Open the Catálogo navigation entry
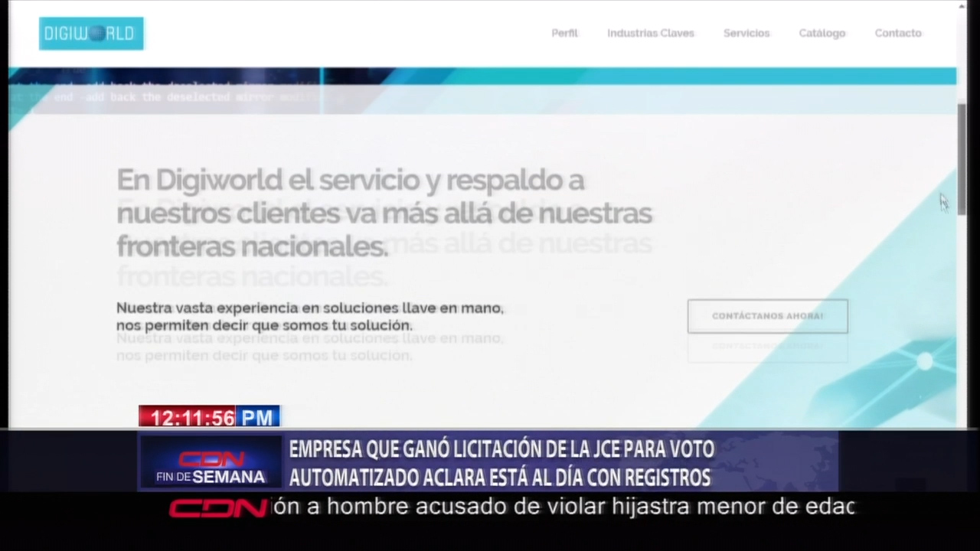Screen dimensions: 980x551 pos(822,33)
